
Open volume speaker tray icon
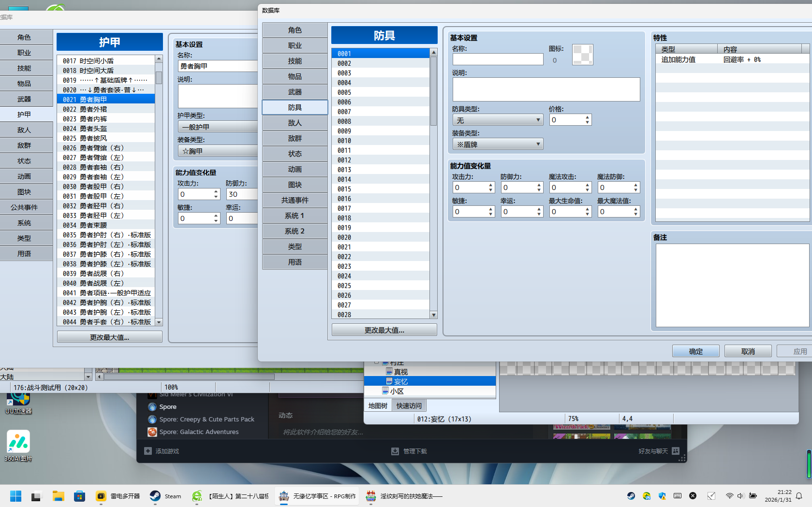pyautogui.click(x=740, y=496)
